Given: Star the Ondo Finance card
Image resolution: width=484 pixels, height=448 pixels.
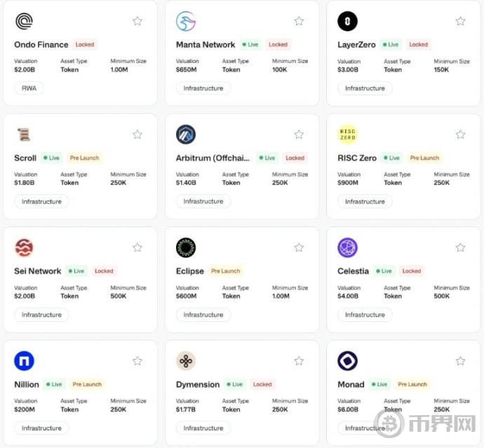Looking at the screenshot, I should tap(137, 21).
